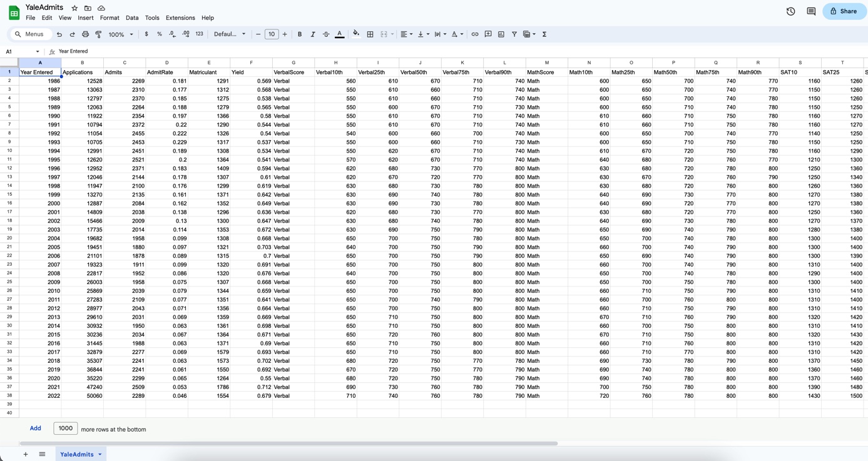Open the functions menu

click(544, 34)
